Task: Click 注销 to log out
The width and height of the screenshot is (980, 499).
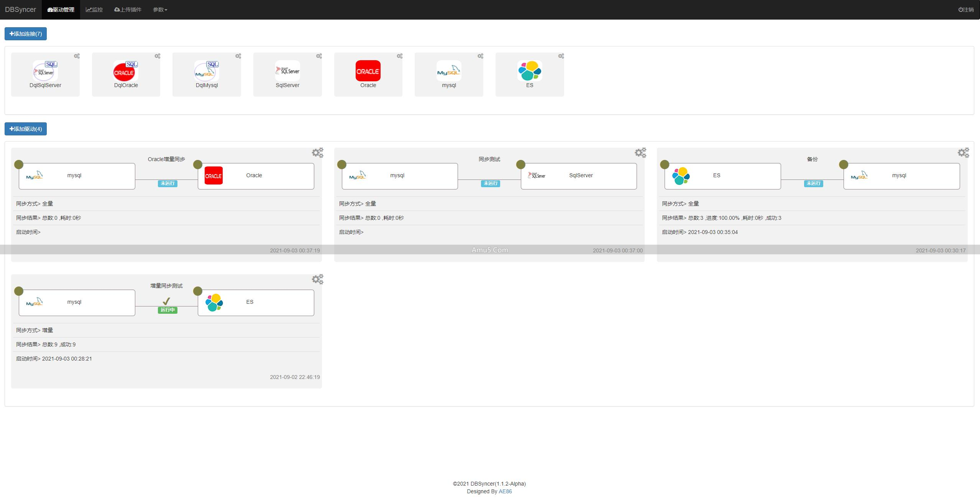Action: pyautogui.click(x=966, y=10)
